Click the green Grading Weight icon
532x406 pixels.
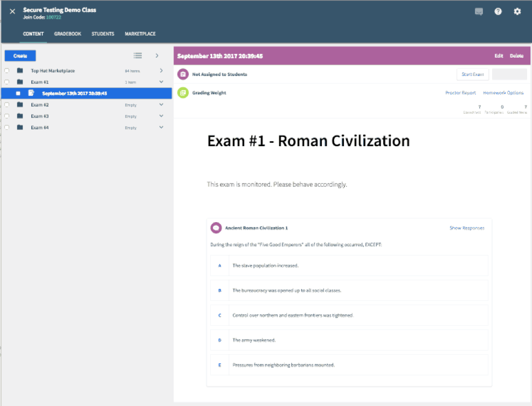coord(183,93)
